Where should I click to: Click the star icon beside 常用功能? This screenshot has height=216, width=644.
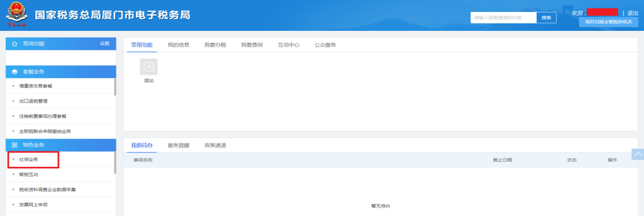14,44
